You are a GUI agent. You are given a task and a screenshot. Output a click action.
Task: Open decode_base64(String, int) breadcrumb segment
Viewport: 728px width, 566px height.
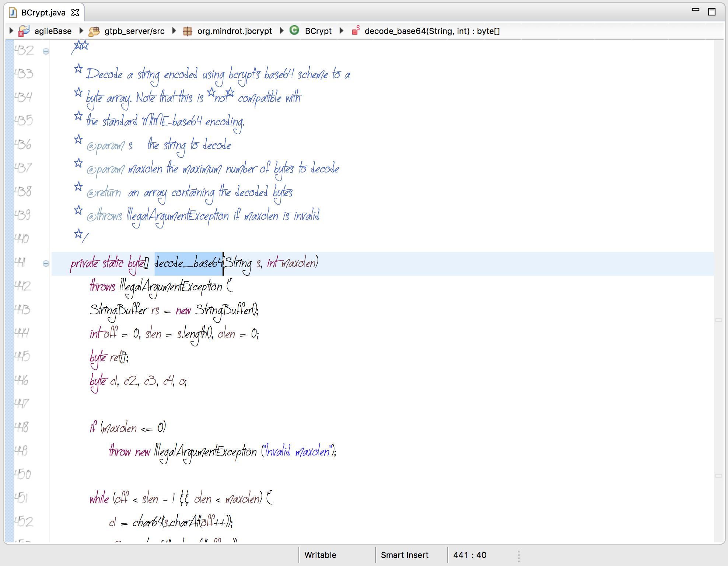tap(432, 31)
